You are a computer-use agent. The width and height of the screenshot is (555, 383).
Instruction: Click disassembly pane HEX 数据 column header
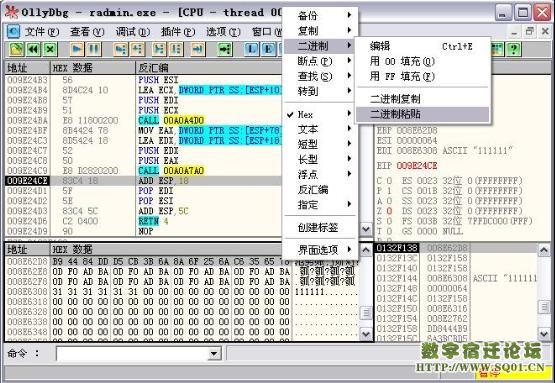(x=93, y=68)
